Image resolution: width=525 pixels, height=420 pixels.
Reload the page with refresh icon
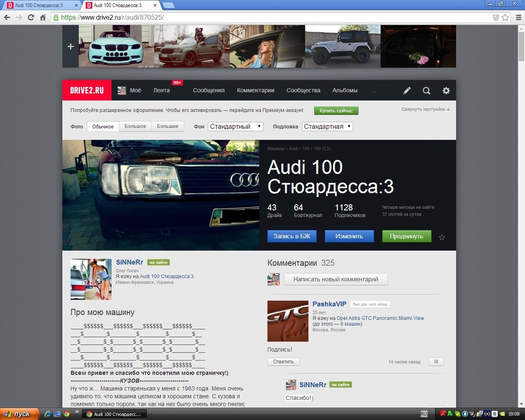click(x=31, y=17)
